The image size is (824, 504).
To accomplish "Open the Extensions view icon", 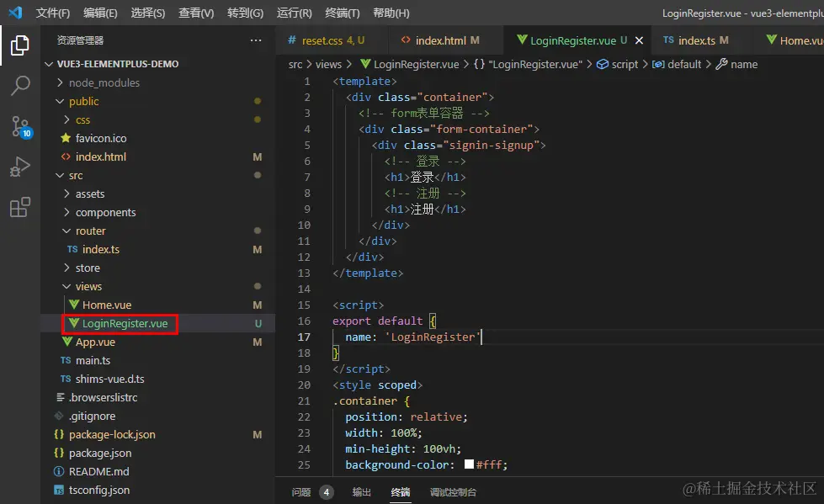I will (20, 207).
